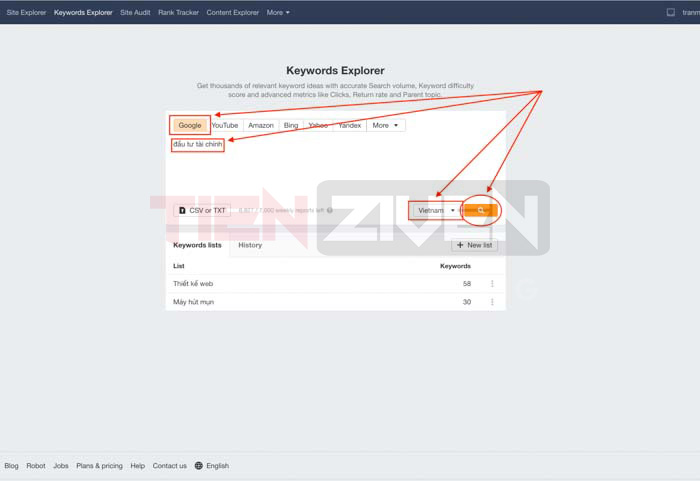This screenshot has width=700, height=481.
Task: Open Rank Tracker from the top menu
Action: (x=178, y=13)
